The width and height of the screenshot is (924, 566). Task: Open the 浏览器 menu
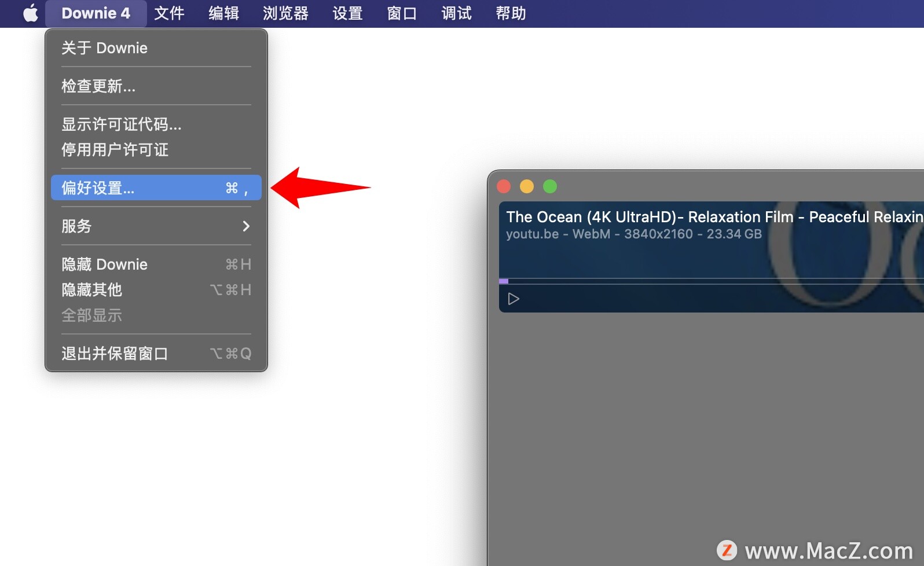point(285,13)
